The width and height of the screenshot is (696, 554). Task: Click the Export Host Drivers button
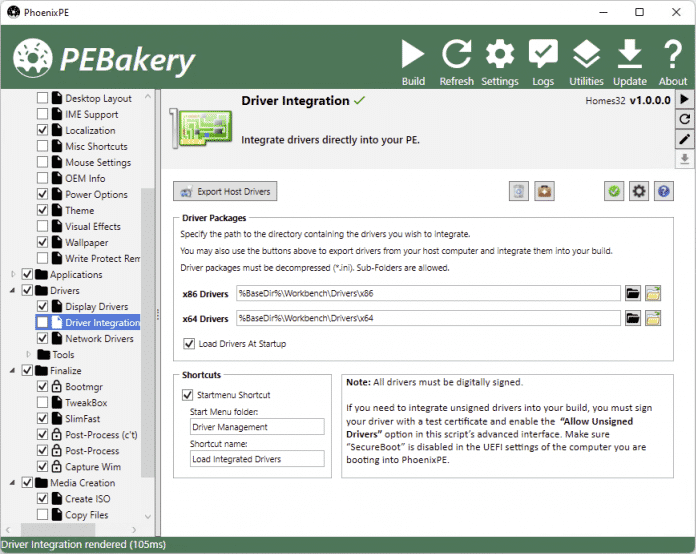[x=224, y=191]
